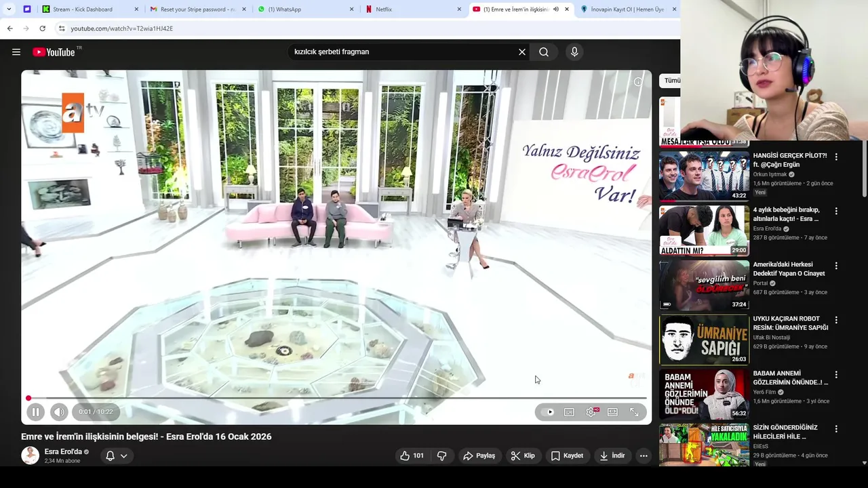Reload the page
The height and width of the screenshot is (488, 868).
[x=42, y=28]
